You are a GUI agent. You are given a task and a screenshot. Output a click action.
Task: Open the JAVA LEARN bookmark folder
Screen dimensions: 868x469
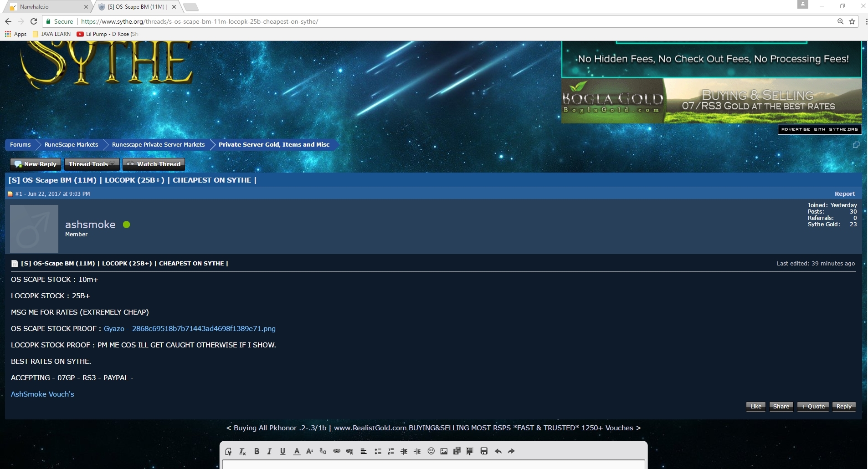point(51,34)
